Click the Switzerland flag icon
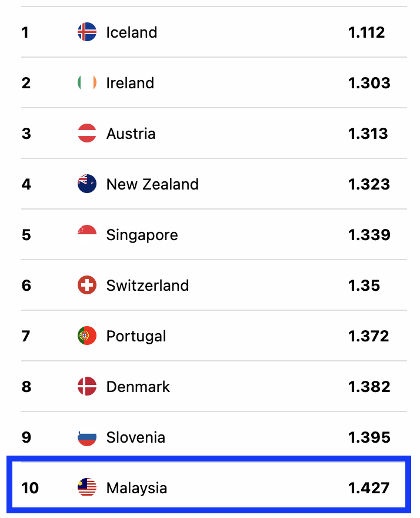Image resolution: width=420 pixels, height=518 pixels. pos(87,285)
